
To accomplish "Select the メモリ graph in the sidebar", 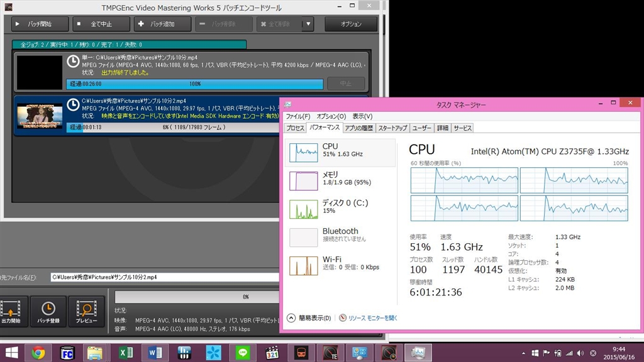I will (x=304, y=180).
